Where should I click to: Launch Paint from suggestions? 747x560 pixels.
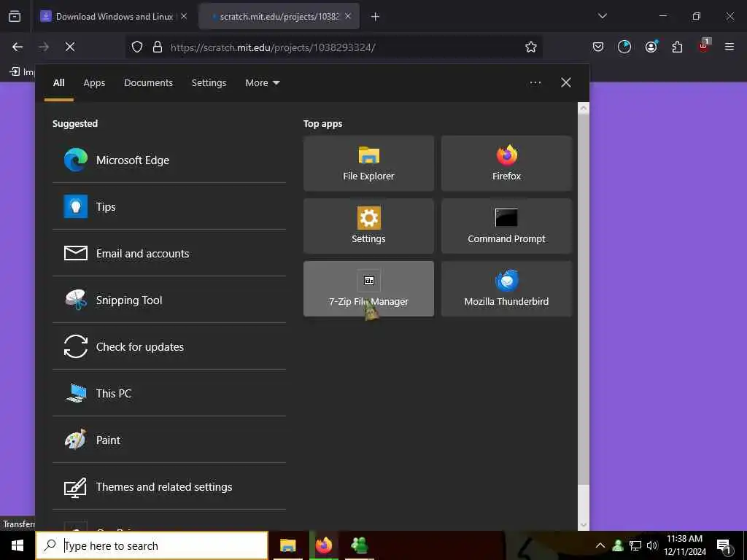coord(169,440)
